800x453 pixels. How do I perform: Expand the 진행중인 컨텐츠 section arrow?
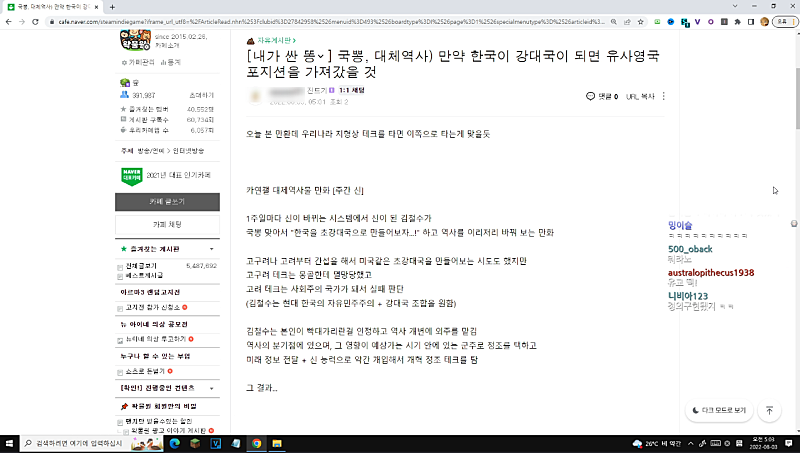(212, 388)
